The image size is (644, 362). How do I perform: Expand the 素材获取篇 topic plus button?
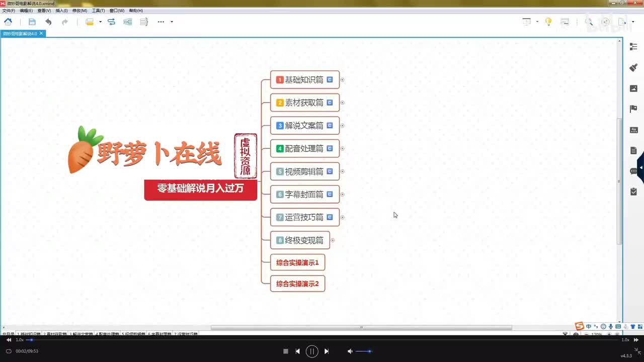342,103
